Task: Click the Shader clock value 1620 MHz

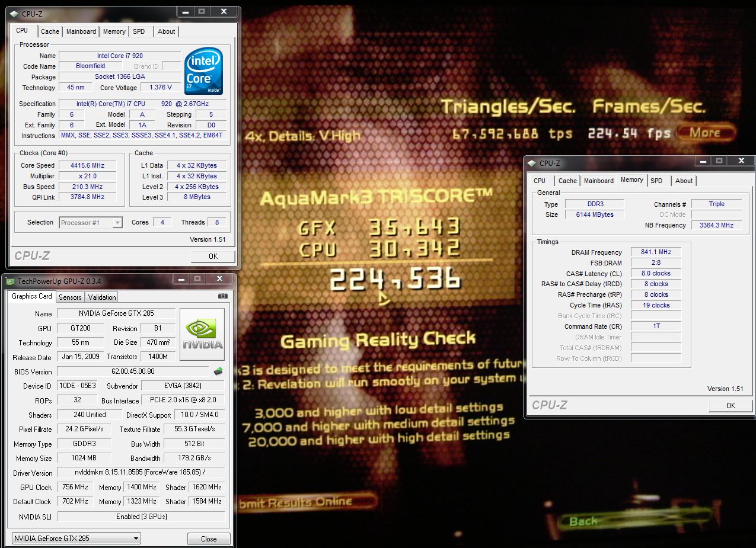Action: (206, 487)
